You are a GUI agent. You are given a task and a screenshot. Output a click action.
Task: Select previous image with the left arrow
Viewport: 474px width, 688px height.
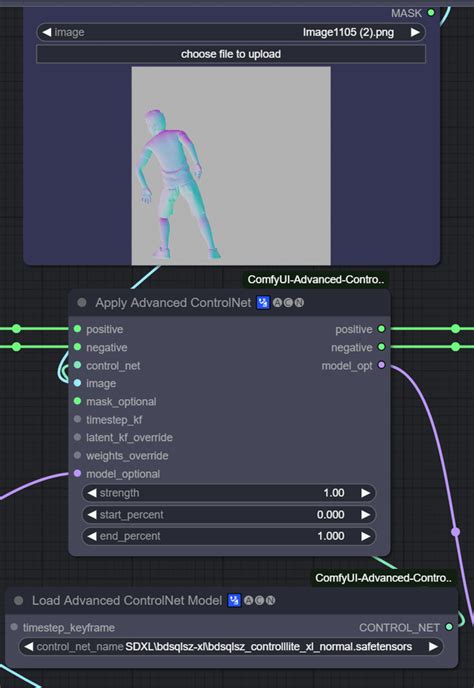(x=47, y=32)
